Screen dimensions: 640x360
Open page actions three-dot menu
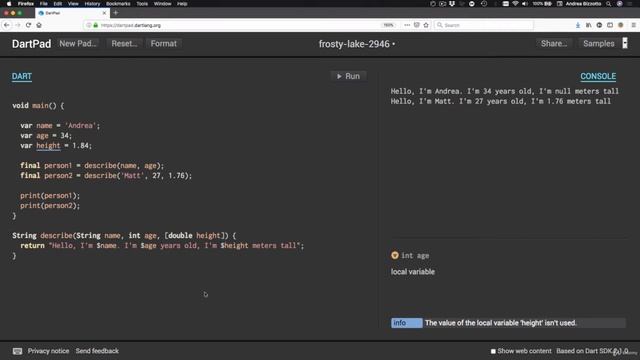click(x=407, y=25)
